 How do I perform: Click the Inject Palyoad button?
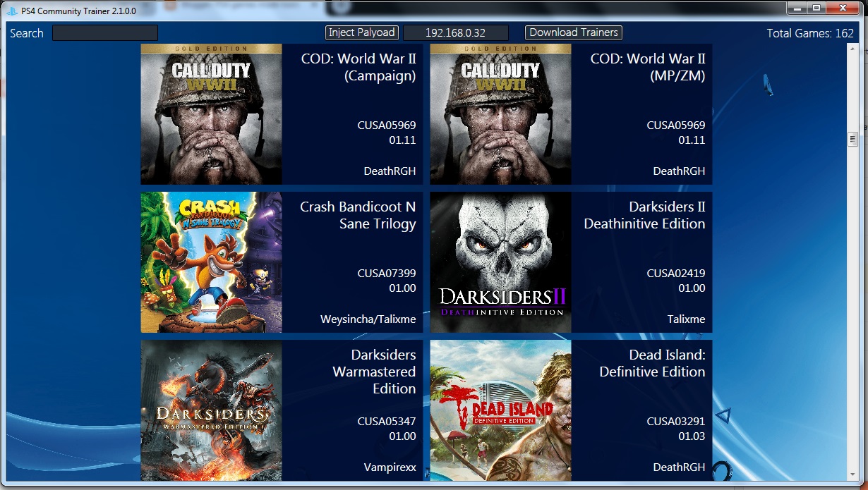click(x=363, y=32)
